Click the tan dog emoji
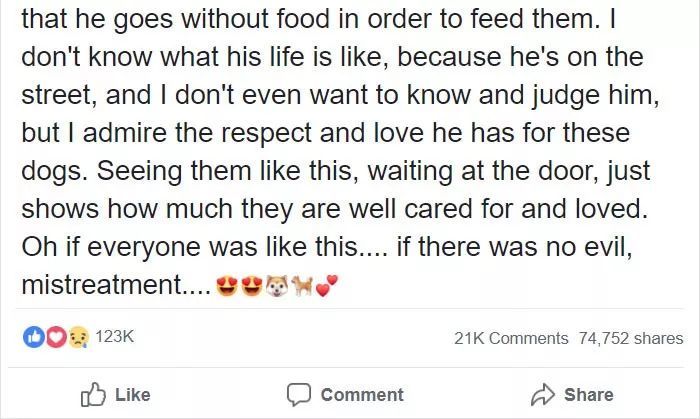The width and height of the screenshot is (700, 419). [x=302, y=285]
